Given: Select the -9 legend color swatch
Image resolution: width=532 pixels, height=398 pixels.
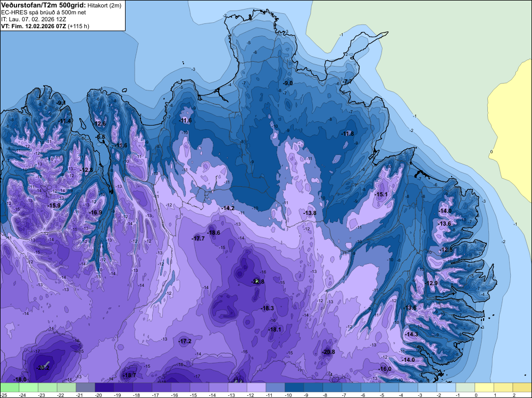Looking at the screenshot, I should click(x=313, y=387).
